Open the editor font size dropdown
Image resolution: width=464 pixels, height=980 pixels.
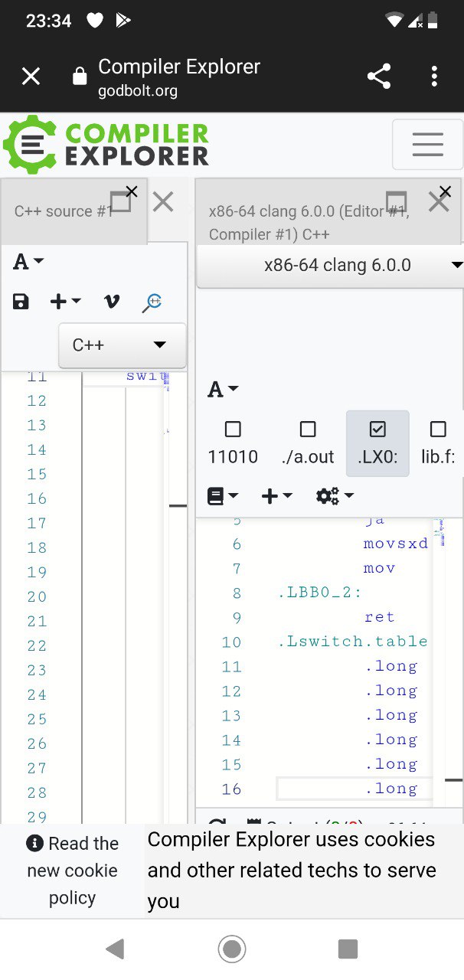(x=28, y=262)
